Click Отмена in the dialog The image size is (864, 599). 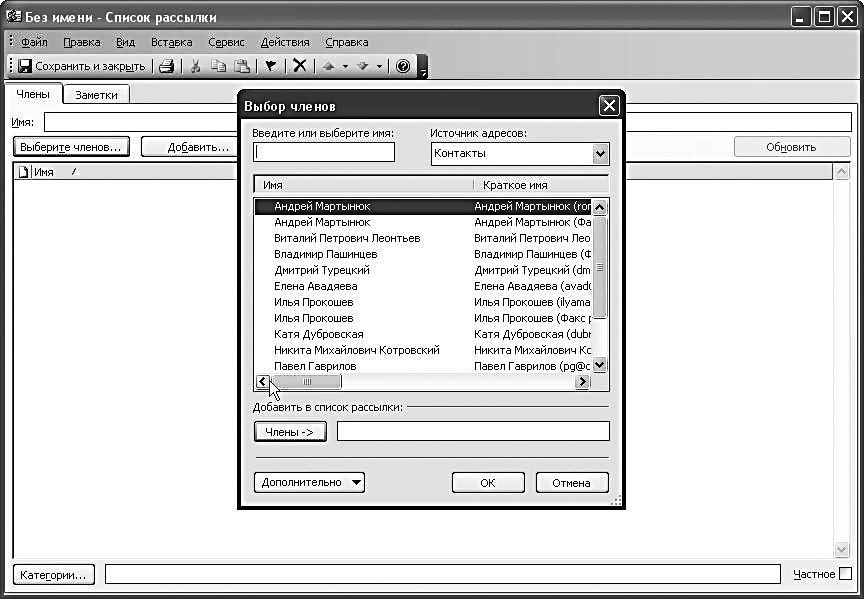pos(572,482)
